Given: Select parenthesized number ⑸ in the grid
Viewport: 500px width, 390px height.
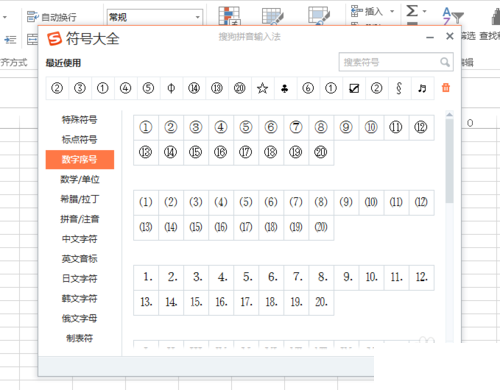Looking at the screenshot, I should pyautogui.click(x=246, y=202).
